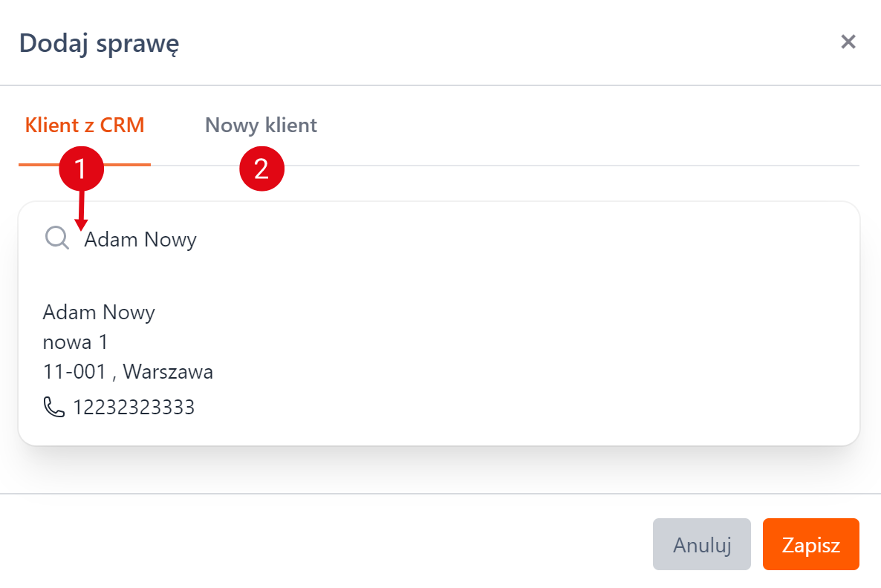Click the phone handset icon
The width and height of the screenshot is (881, 588).
coord(54,407)
